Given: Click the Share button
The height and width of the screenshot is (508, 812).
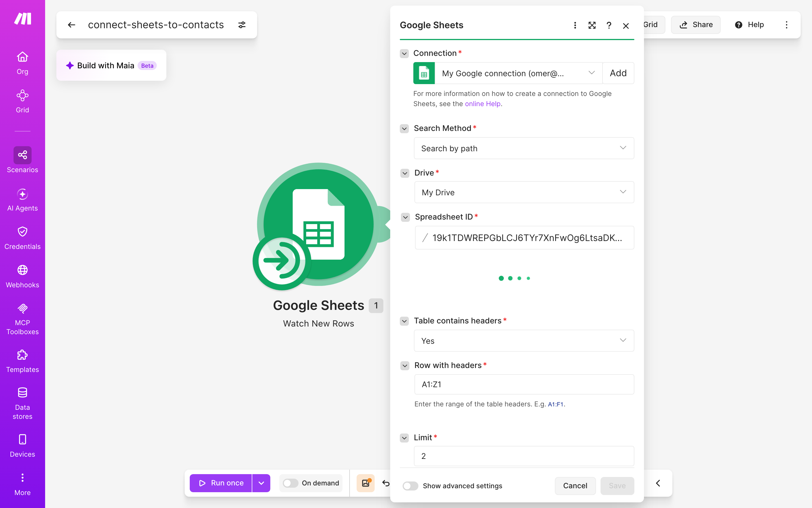Looking at the screenshot, I should pyautogui.click(x=696, y=25).
